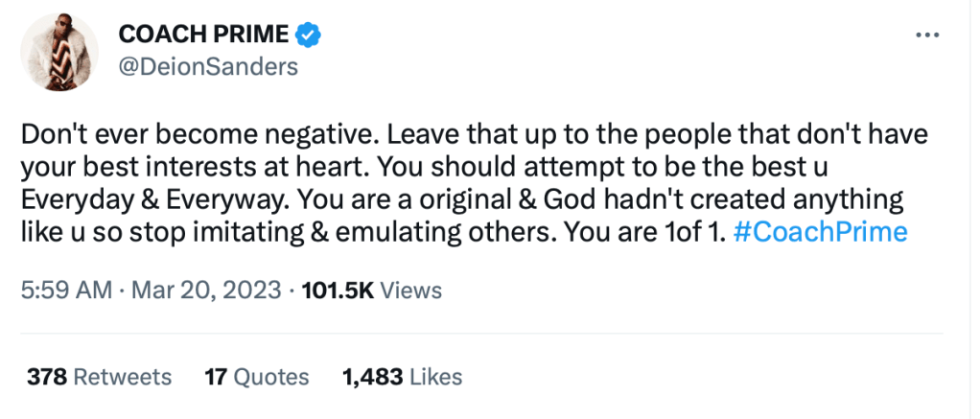980x419 pixels.
Task: Click the 378 retweet count number
Action: (x=47, y=377)
